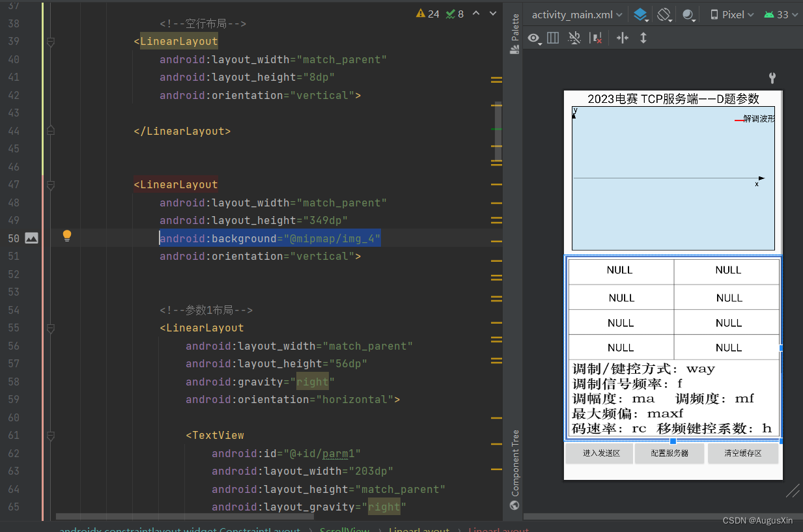The width and height of the screenshot is (803, 532).
Task: Open the Night Mode appearance icon
Action: click(x=689, y=14)
